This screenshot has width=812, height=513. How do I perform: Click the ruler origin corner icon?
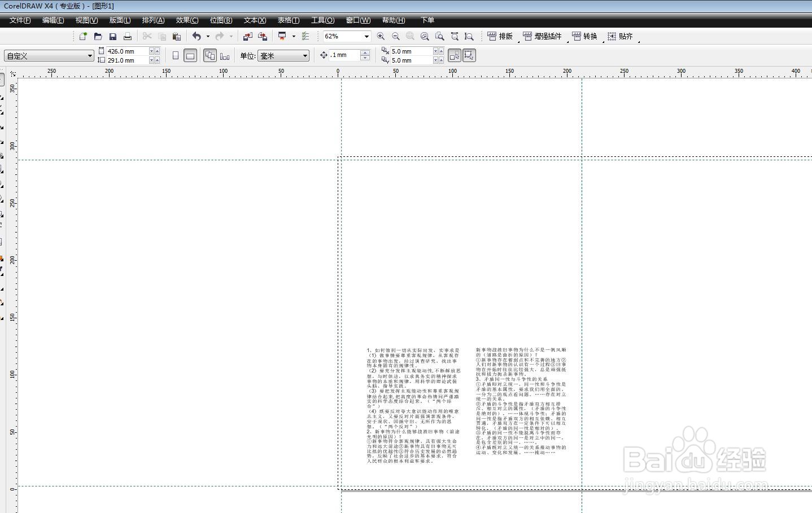13,73
